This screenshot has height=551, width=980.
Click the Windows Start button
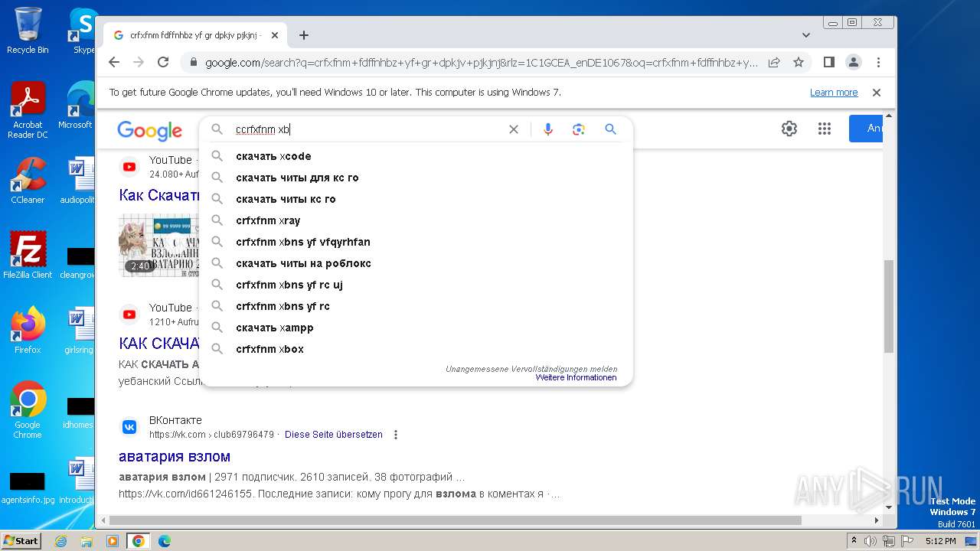coord(21,540)
